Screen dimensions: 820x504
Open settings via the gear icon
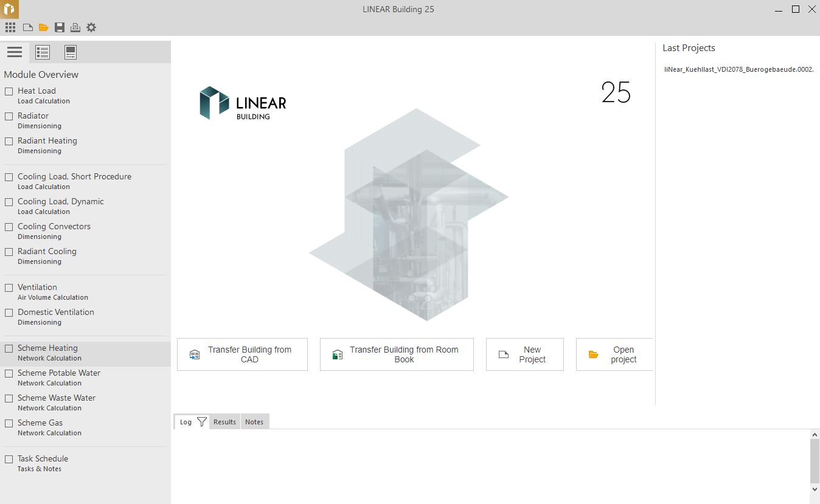coord(91,27)
